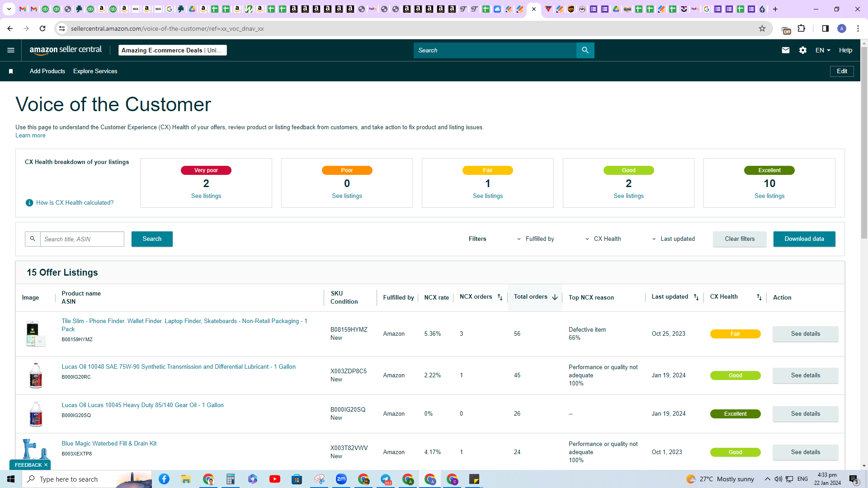868x488 pixels.
Task: Sort by Total orders down arrow
Action: click(555, 297)
